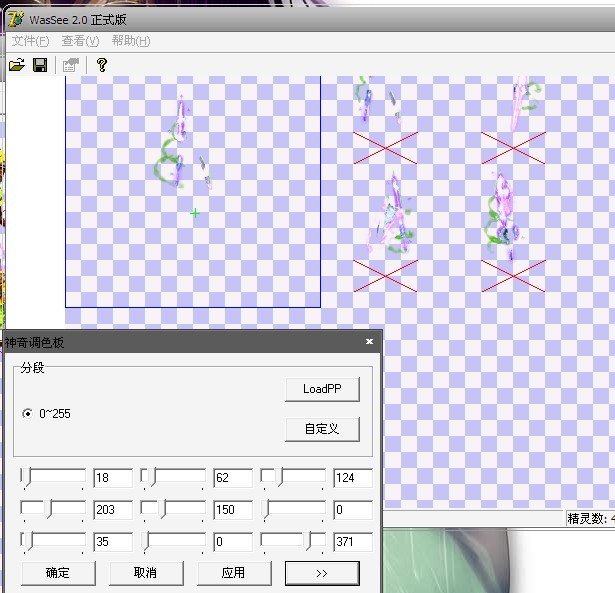This screenshot has height=593, width=615.
Task: Confirm with the 确定 button
Action: (58, 573)
